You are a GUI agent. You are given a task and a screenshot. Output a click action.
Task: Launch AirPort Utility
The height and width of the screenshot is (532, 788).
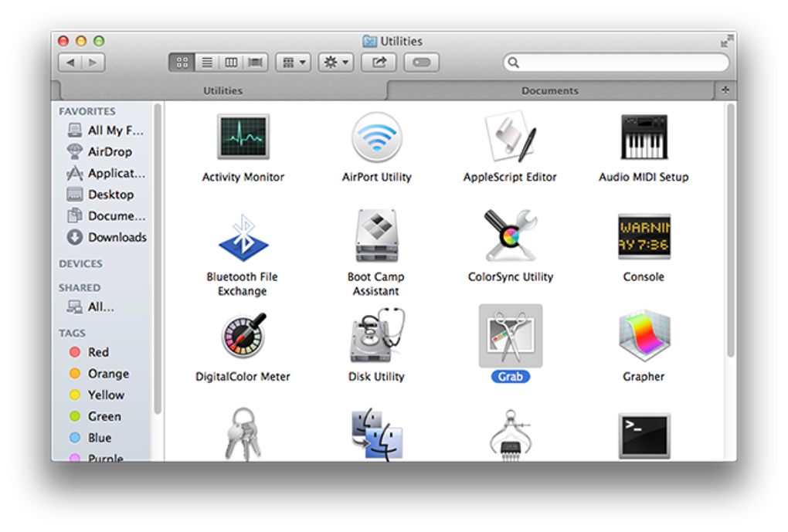(375, 137)
